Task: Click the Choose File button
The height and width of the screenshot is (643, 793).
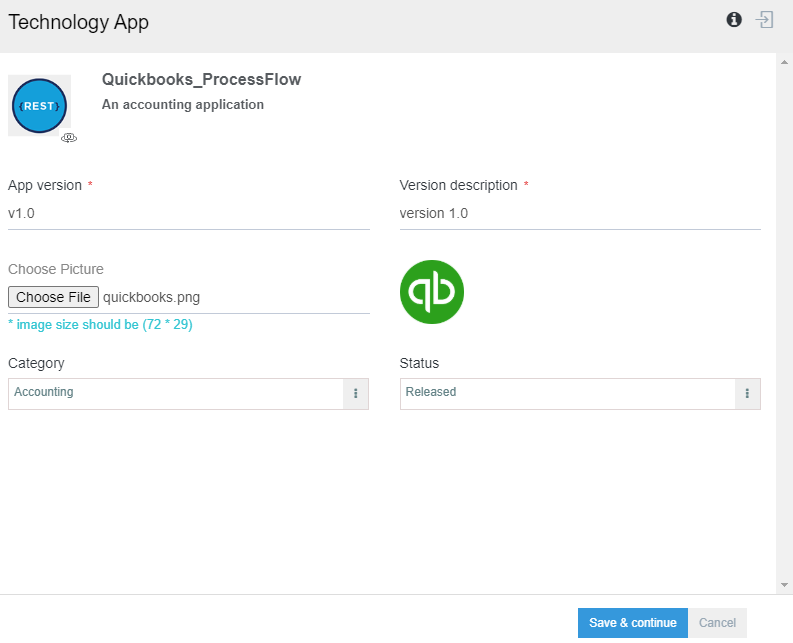Action: click(x=53, y=297)
